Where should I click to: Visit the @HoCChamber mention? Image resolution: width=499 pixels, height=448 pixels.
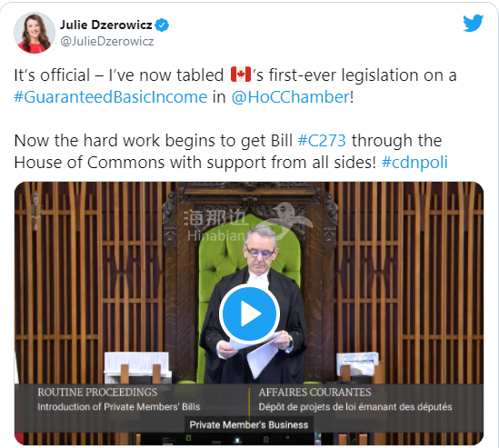pos(290,96)
